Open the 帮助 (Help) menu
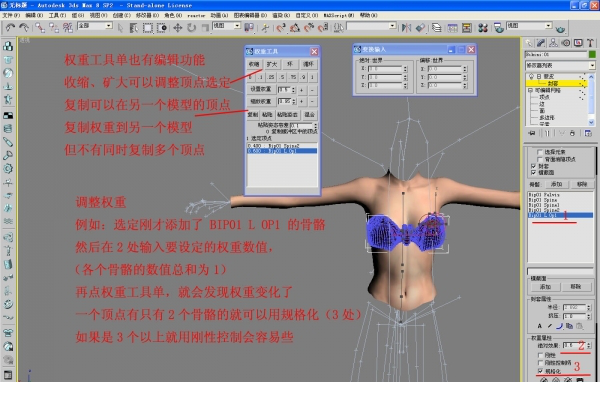The height and width of the screenshot is (397, 600). [368, 15]
